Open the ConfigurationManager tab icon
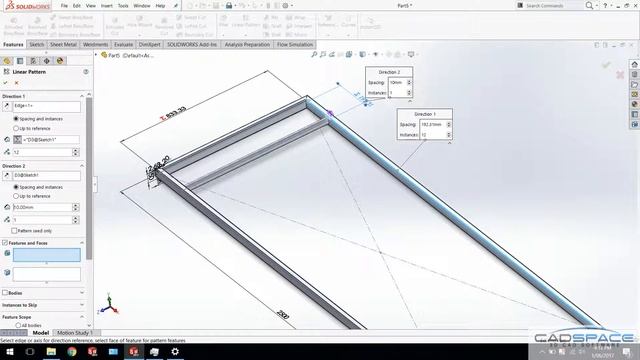The height and width of the screenshot is (360, 640). point(33,61)
